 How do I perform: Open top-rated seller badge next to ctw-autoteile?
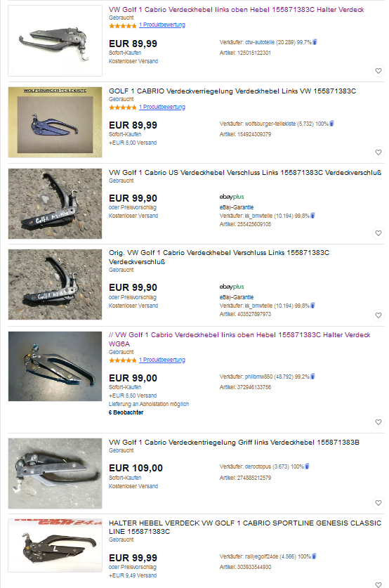pos(315,42)
